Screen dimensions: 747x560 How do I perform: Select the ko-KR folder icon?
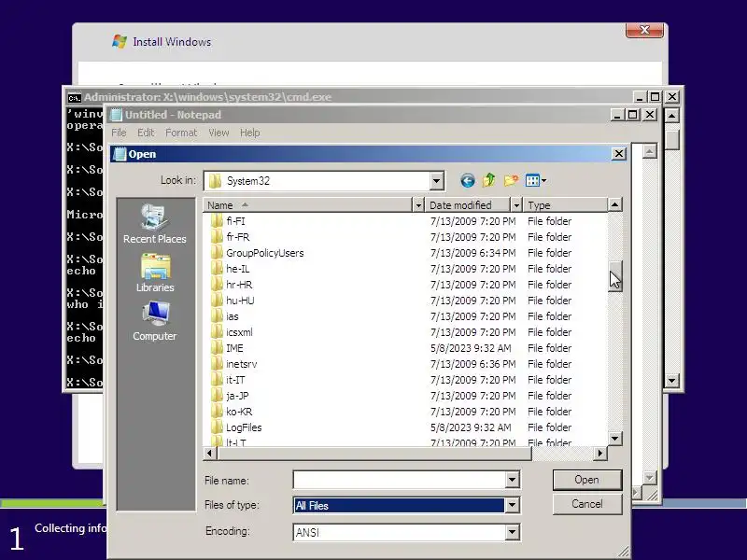(x=217, y=412)
